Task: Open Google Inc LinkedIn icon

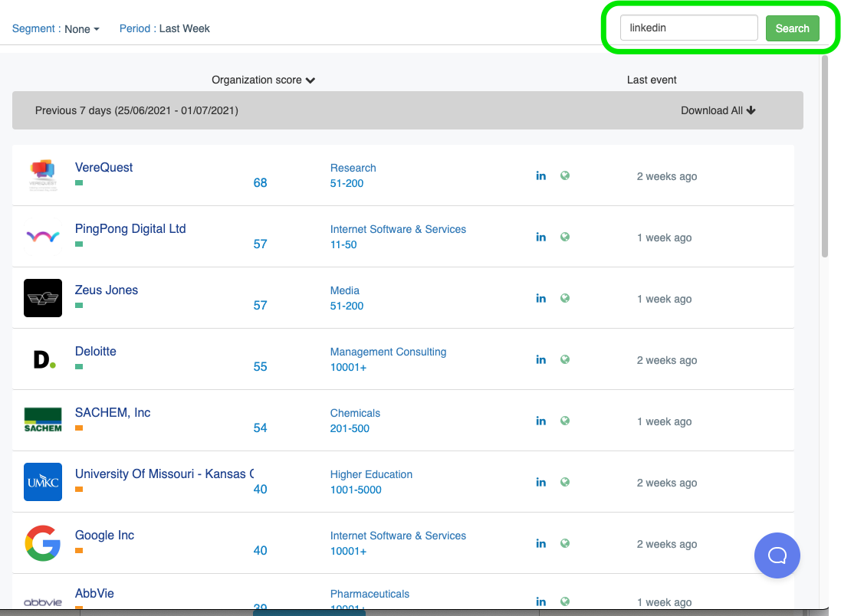Action: coord(540,544)
